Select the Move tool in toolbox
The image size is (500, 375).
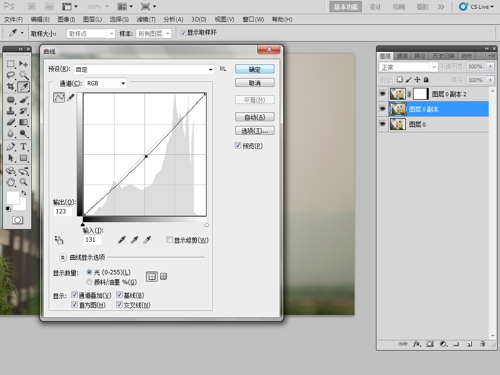(23, 63)
